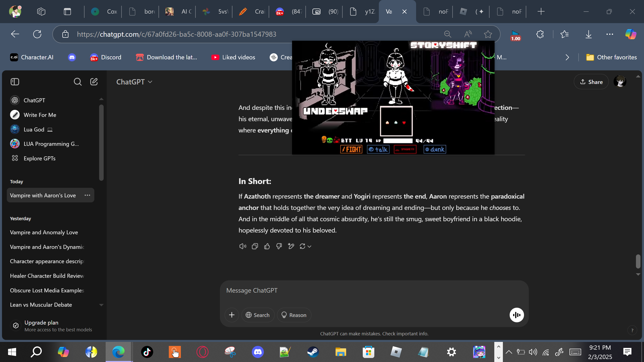Click the Share button
This screenshot has height=362, width=644.
591,82
